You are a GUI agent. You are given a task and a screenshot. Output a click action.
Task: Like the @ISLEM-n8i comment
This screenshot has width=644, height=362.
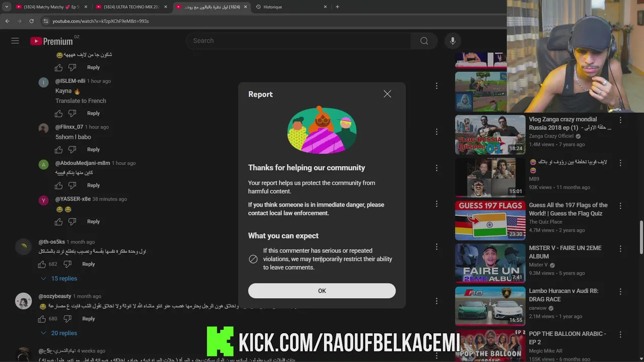(x=59, y=114)
